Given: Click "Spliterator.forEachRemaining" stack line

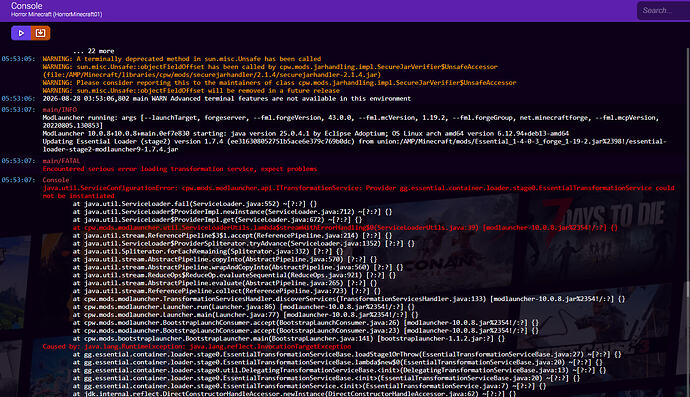Looking at the screenshot, I should [x=208, y=251].
